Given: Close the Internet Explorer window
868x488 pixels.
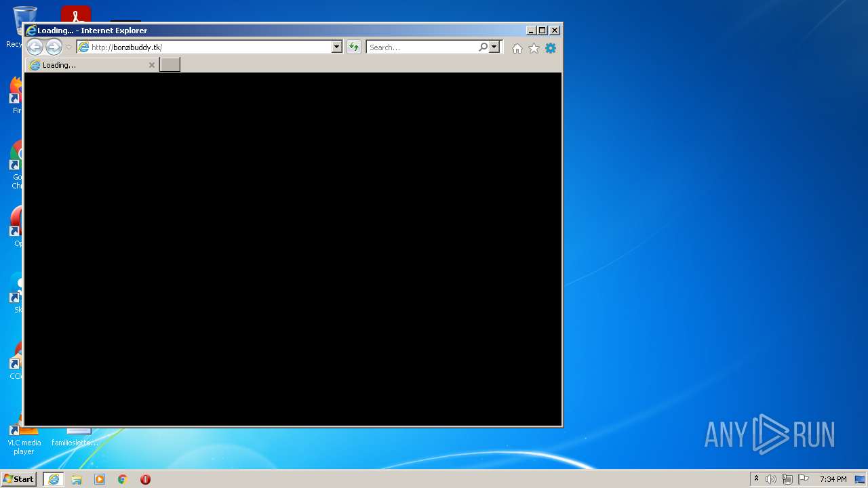Looking at the screenshot, I should pyautogui.click(x=555, y=30).
